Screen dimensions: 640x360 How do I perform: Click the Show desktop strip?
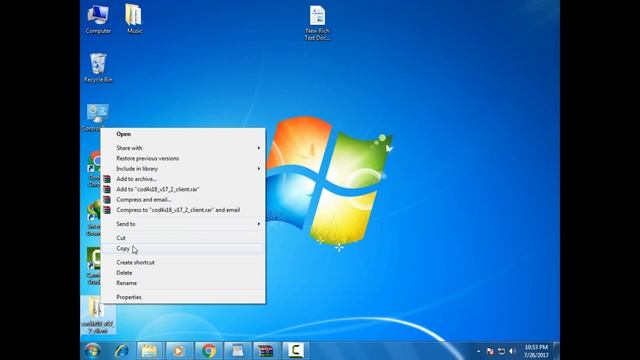coord(556,351)
